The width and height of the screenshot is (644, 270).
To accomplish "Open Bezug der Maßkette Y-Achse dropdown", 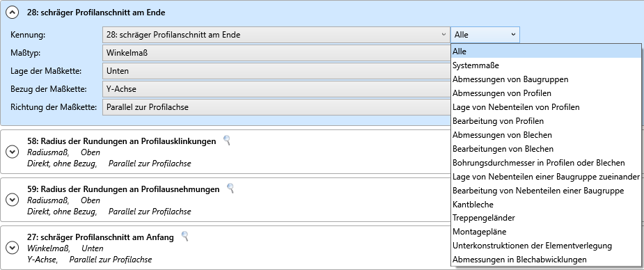I will pos(276,89).
